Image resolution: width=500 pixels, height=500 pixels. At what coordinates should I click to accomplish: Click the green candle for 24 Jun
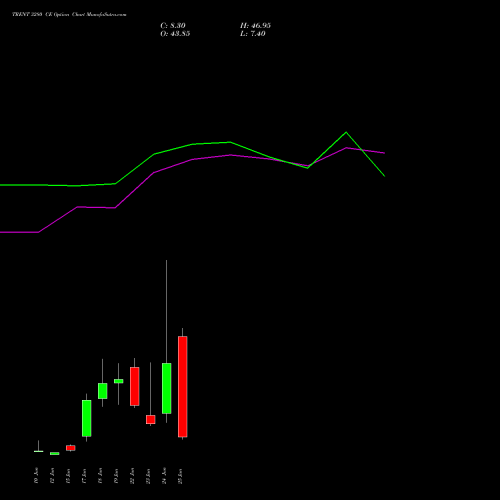point(166,388)
